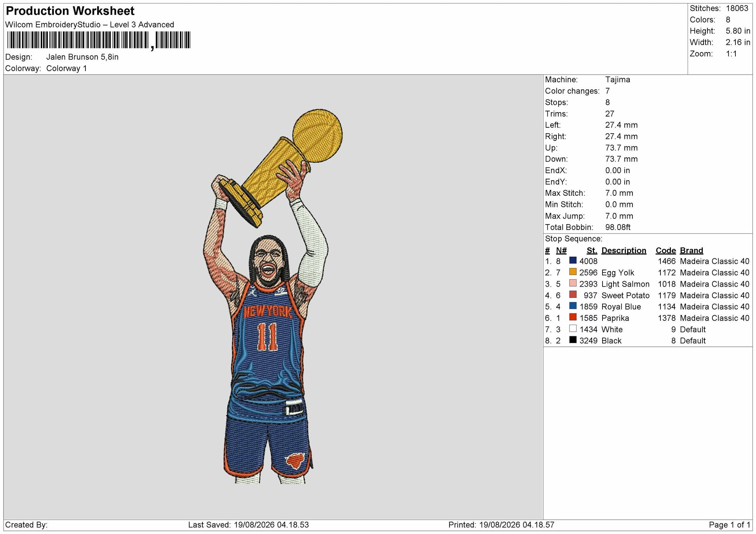Viewport: 756px width, 534px height.
Task: Click the "Page 1 of 1" footer text
Action: point(730,525)
